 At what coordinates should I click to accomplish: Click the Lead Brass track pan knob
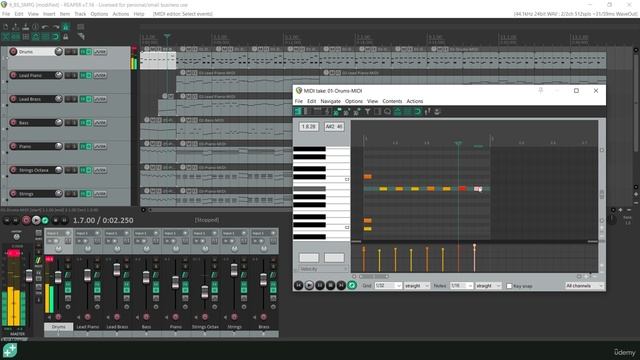(58, 99)
